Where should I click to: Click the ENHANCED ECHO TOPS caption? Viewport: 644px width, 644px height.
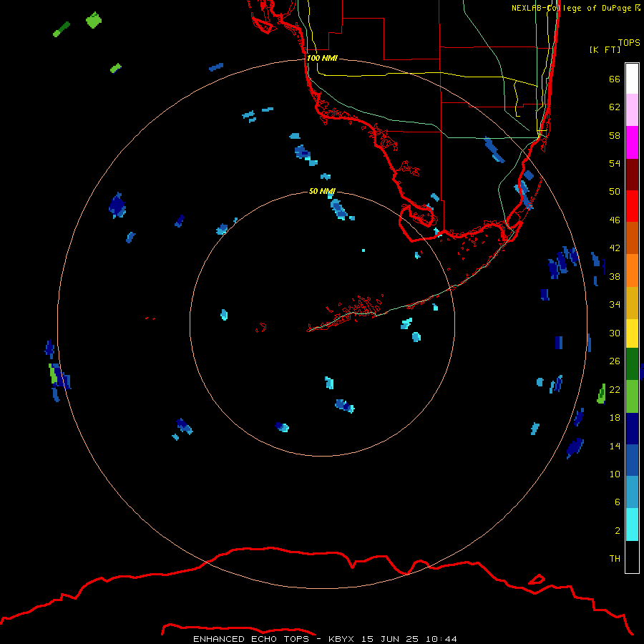251,639
